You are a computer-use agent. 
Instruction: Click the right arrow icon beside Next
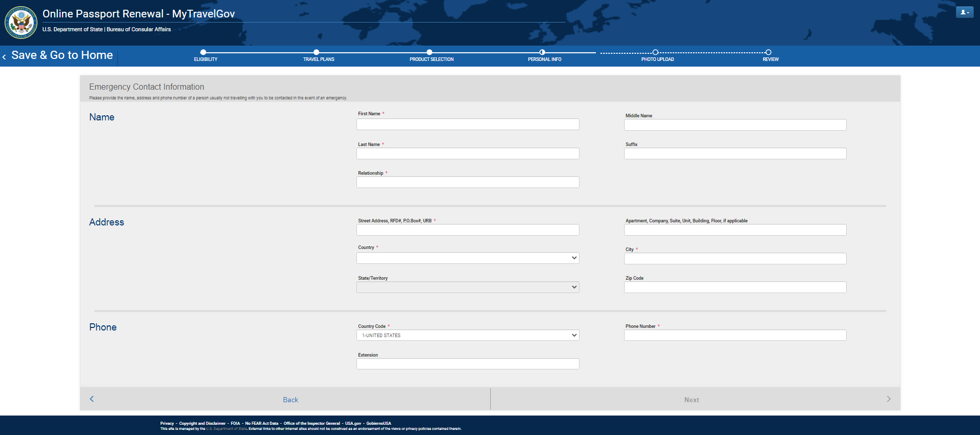(888, 399)
